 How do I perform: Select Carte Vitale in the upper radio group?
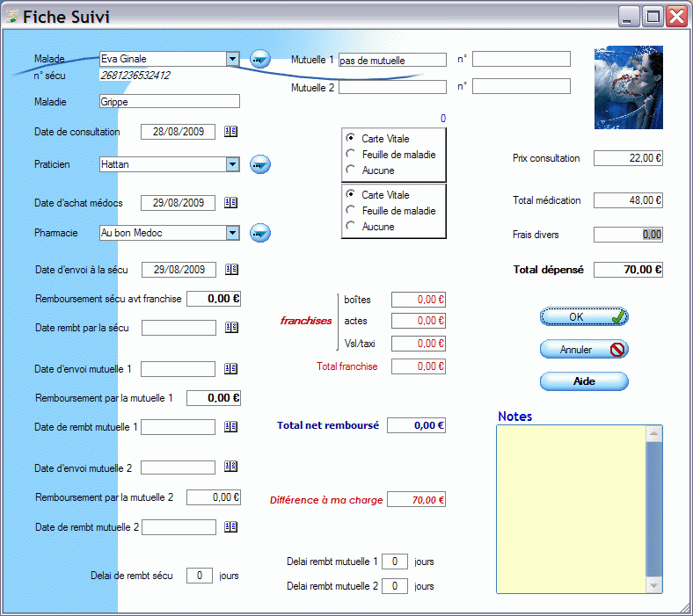click(x=350, y=138)
